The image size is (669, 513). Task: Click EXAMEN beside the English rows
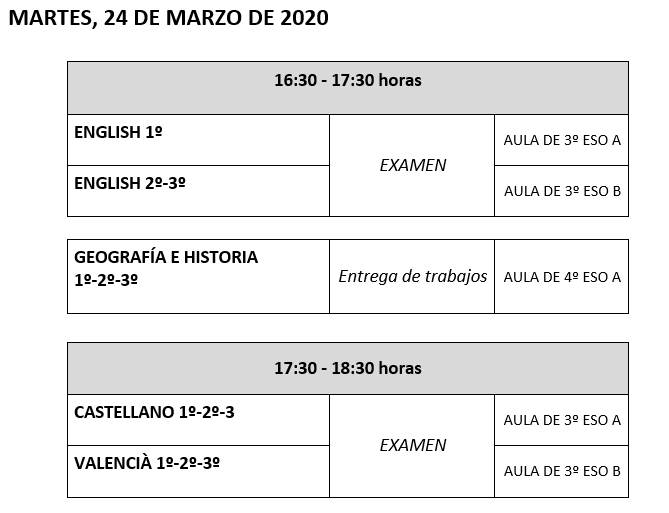pyautogui.click(x=412, y=165)
